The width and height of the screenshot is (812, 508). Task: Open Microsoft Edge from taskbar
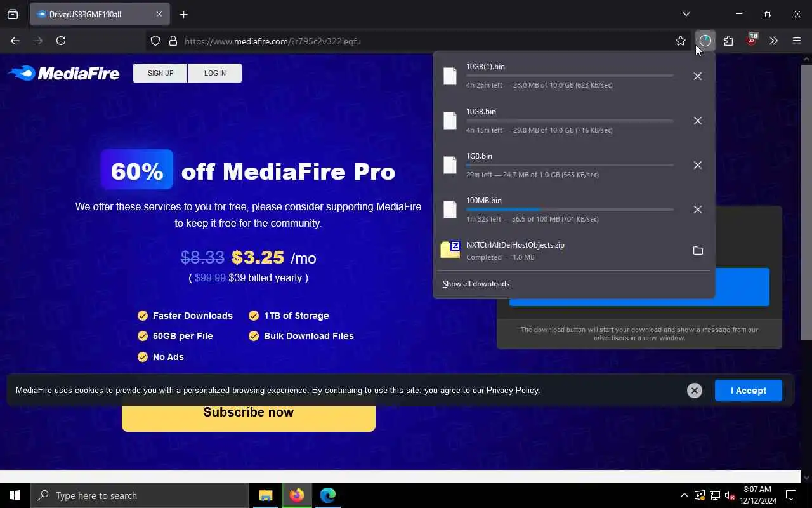tap(327, 495)
